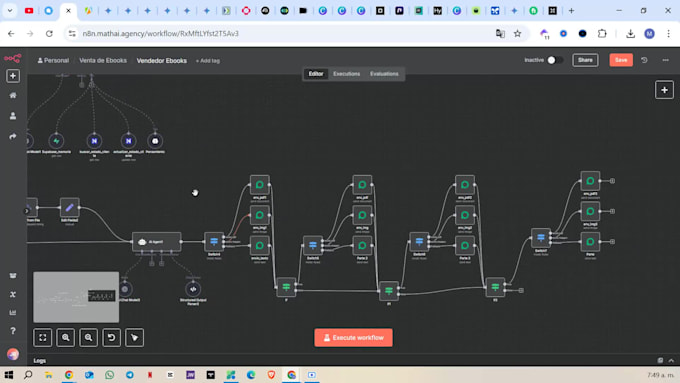Image resolution: width=680 pixels, height=383 pixels.
Task: Open the Help question mark icon
Action: point(13,331)
